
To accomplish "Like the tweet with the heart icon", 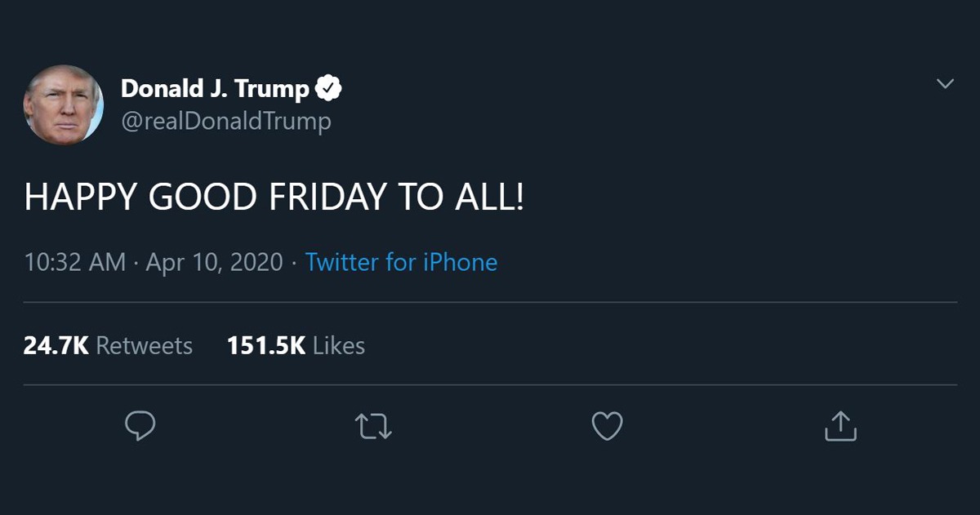I will point(607,425).
